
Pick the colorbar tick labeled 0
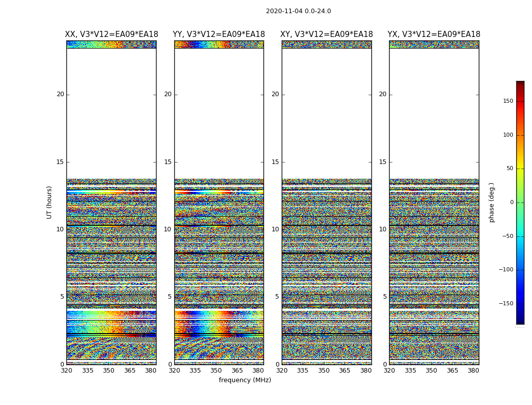coord(512,202)
